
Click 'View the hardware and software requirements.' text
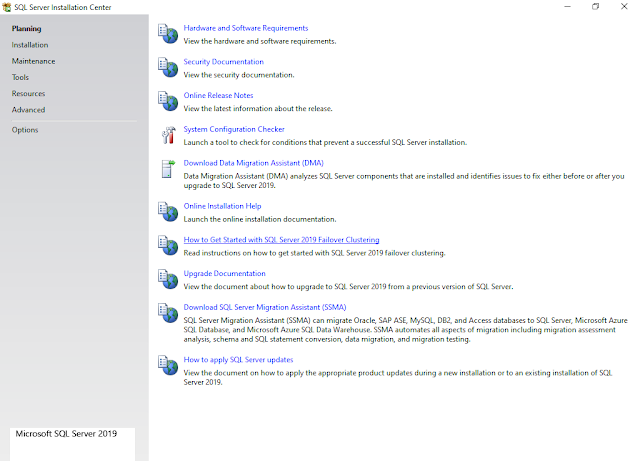pos(260,41)
